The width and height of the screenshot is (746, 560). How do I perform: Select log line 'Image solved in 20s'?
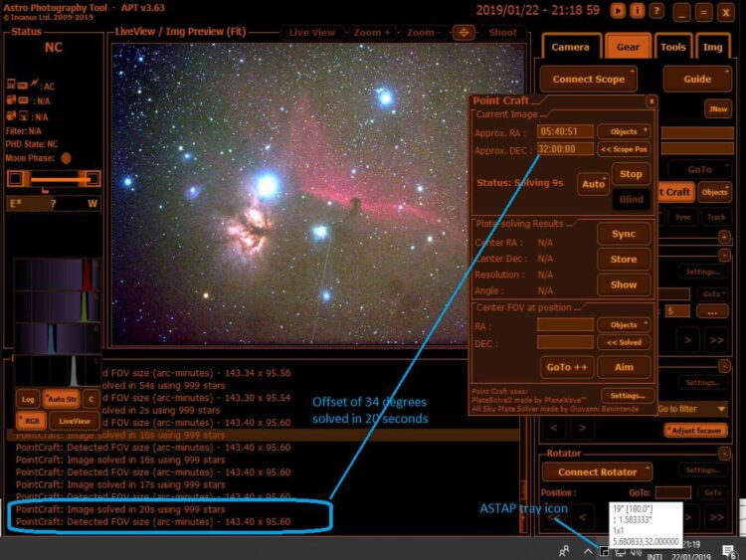pos(120,509)
